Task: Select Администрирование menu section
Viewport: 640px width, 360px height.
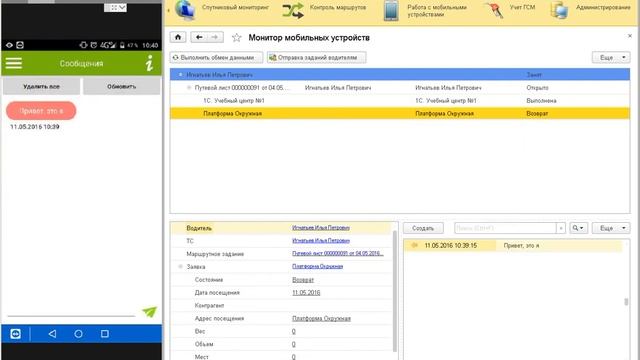Action: pos(603,7)
